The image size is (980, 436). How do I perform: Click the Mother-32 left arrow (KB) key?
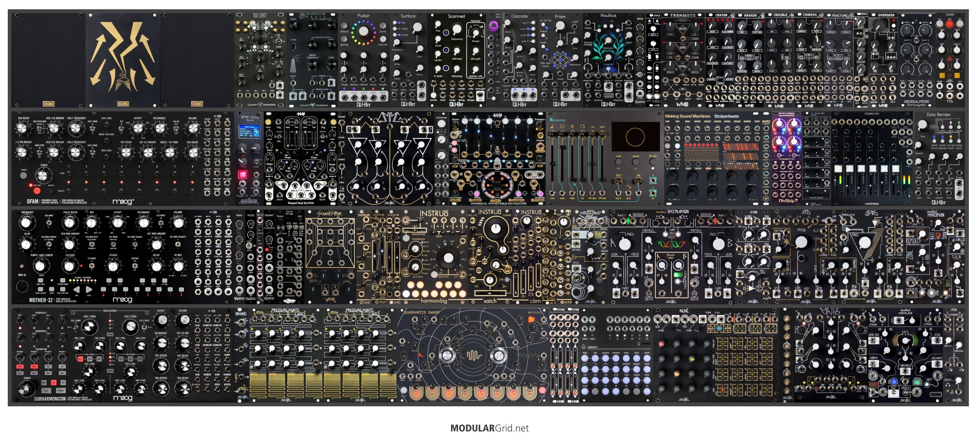(77, 290)
